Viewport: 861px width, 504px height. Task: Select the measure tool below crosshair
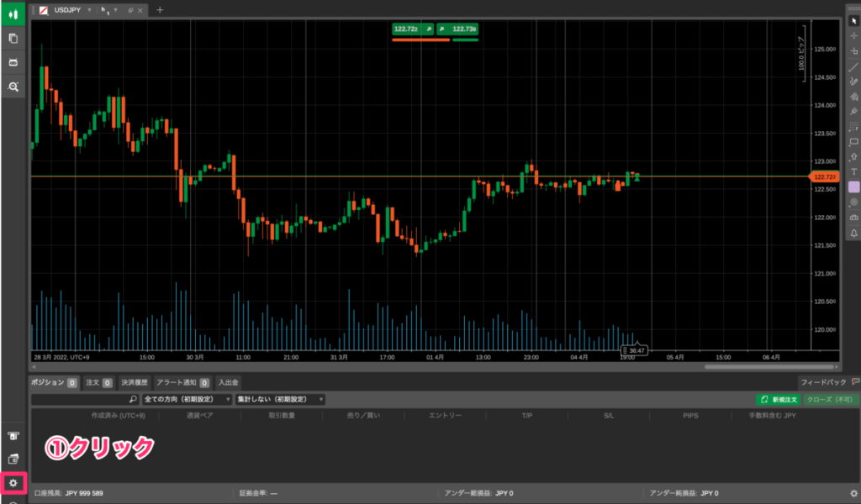(x=854, y=51)
